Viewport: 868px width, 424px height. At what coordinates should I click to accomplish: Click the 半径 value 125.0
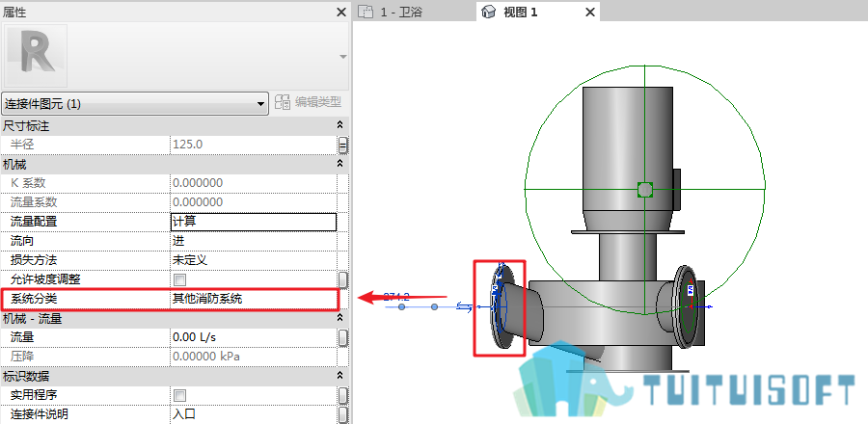[x=254, y=145]
